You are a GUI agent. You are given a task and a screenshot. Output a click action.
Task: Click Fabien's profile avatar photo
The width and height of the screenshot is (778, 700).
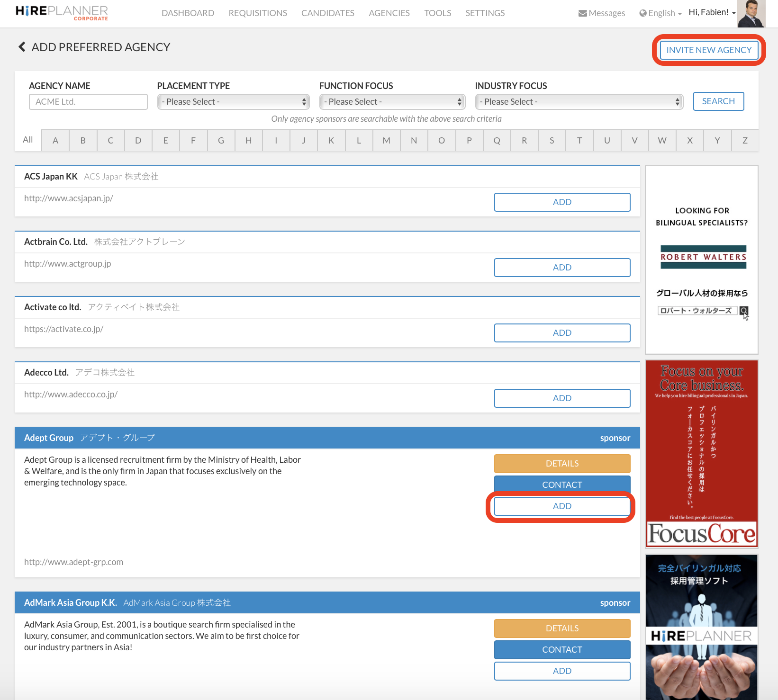(751, 14)
